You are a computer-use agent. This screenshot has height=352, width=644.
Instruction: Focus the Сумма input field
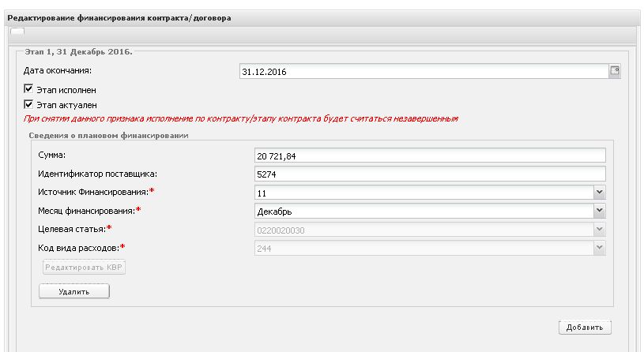coord(429,155)
